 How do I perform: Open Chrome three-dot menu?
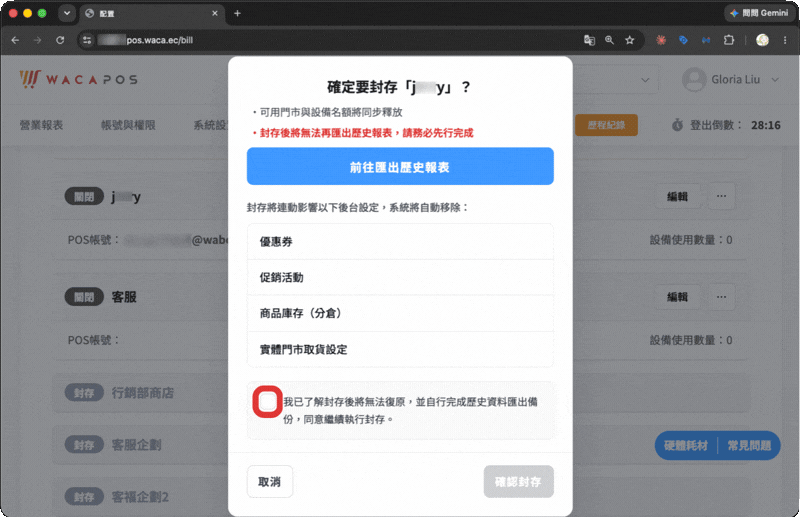785,40
